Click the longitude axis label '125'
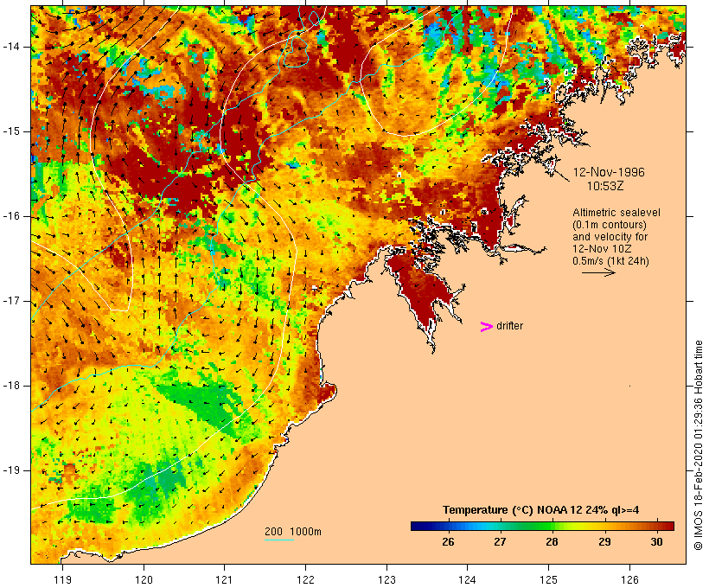This screenshot has width=709, height=588. point(548,579)
